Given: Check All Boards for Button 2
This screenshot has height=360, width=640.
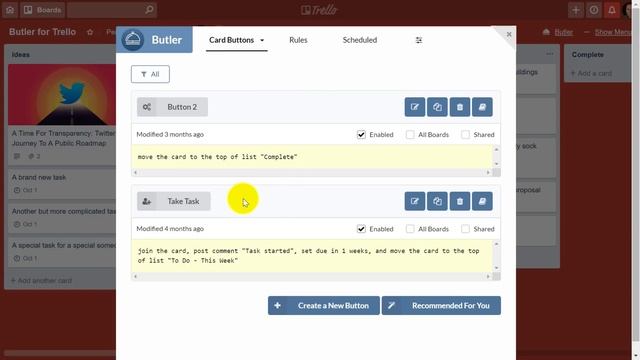Looking at the screenshot, I should click(x=410, y=135).
